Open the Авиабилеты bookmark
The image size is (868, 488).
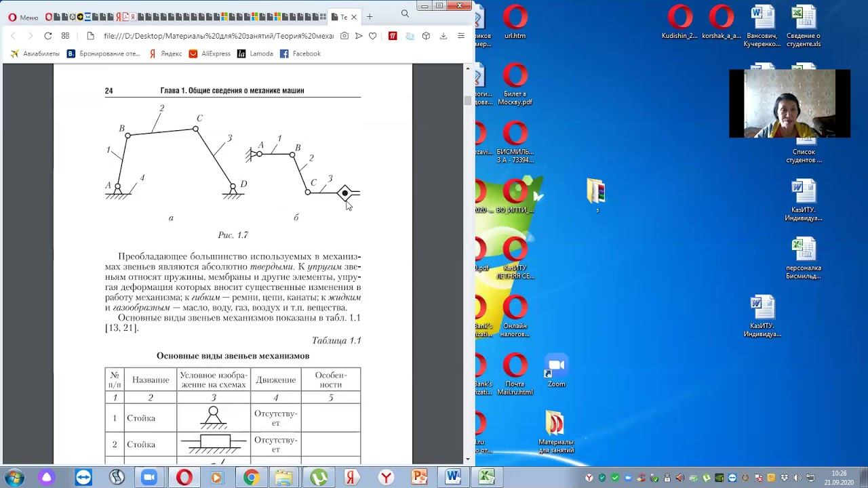35,54
